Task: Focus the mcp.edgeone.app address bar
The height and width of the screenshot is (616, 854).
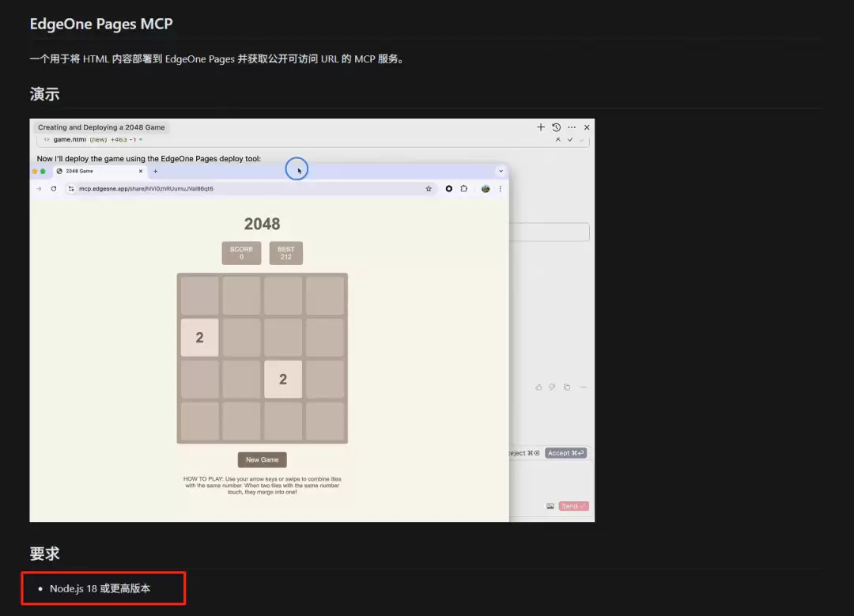Action: tap(251, 188)
